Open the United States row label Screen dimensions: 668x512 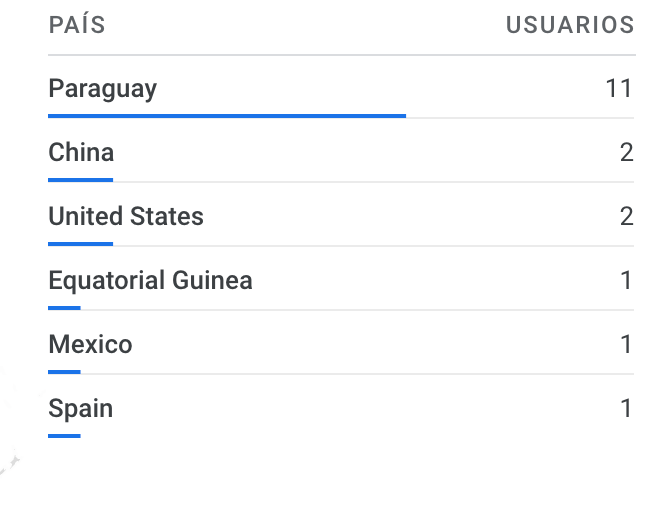pos(125,217)
